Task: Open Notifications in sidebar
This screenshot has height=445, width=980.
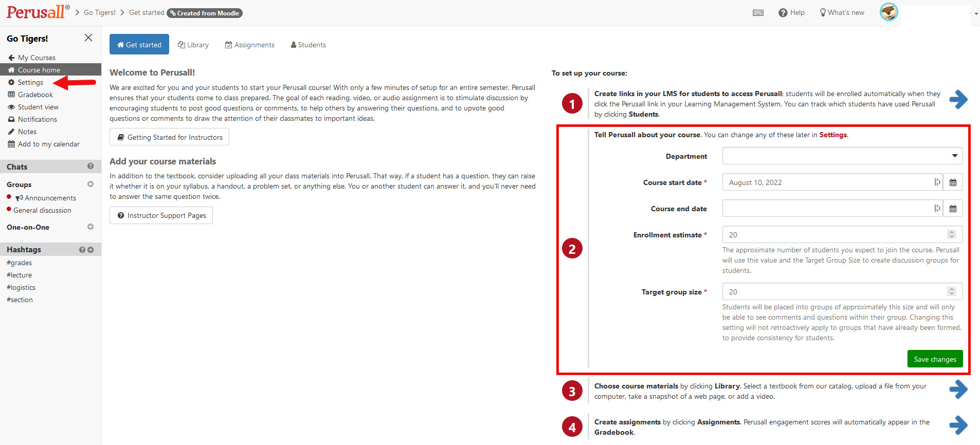Action: pyautogui.click(x=32, y=119)
